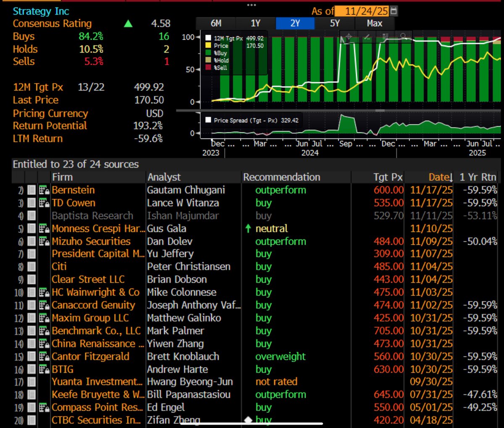This screenshot has width=504, height=428.
Task: Open the document icon in Citi row
Action: [31, 267]
